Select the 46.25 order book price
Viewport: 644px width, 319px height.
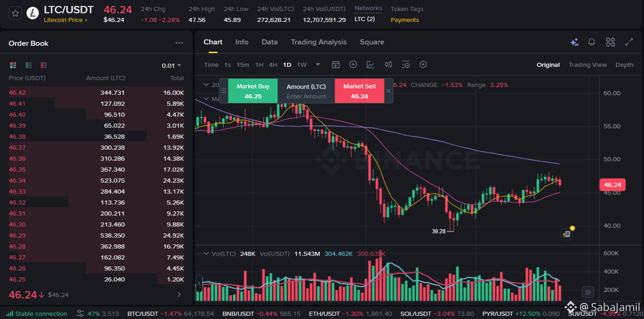click(x=17, y=279)
